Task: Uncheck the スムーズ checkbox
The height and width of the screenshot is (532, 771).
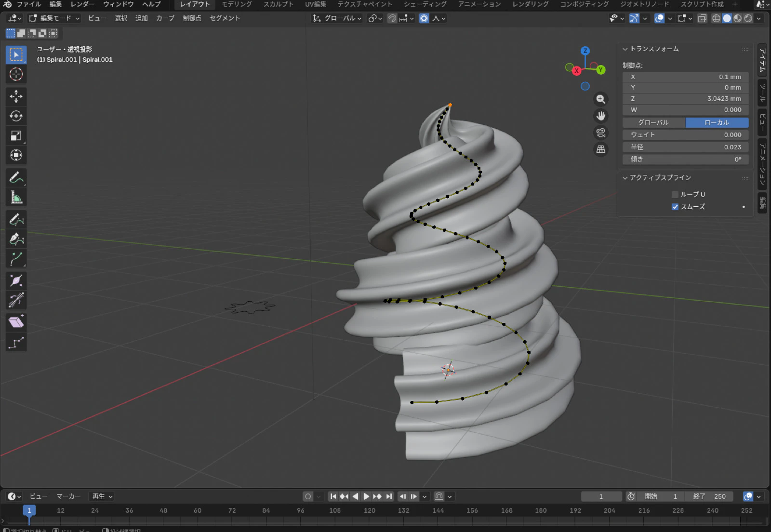Action: (x=675, y=207)
